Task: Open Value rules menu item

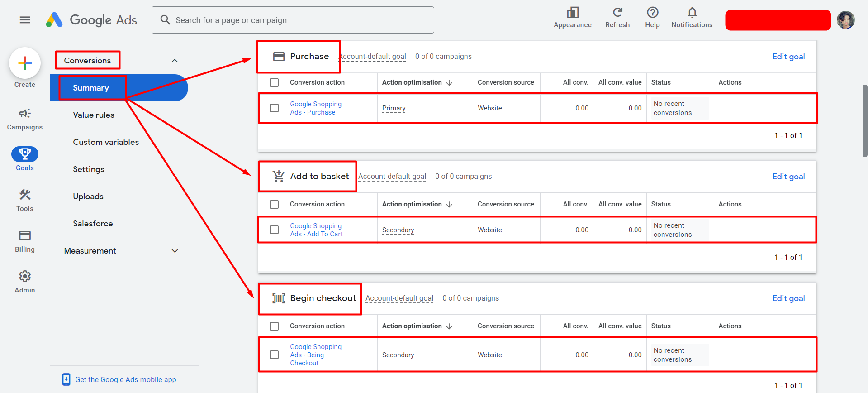Action: click(x=94, y=115)
